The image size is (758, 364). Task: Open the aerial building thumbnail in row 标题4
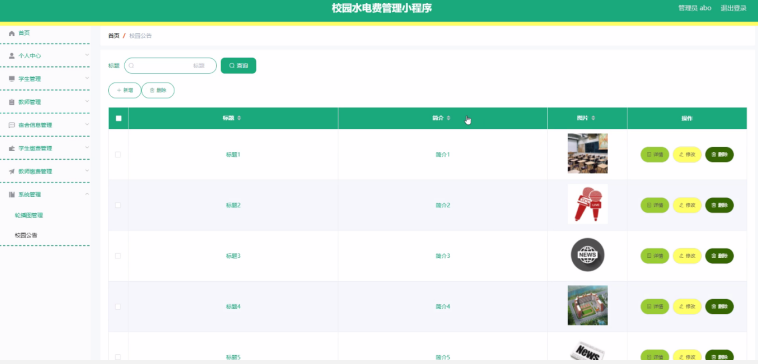tap(587, 306)
